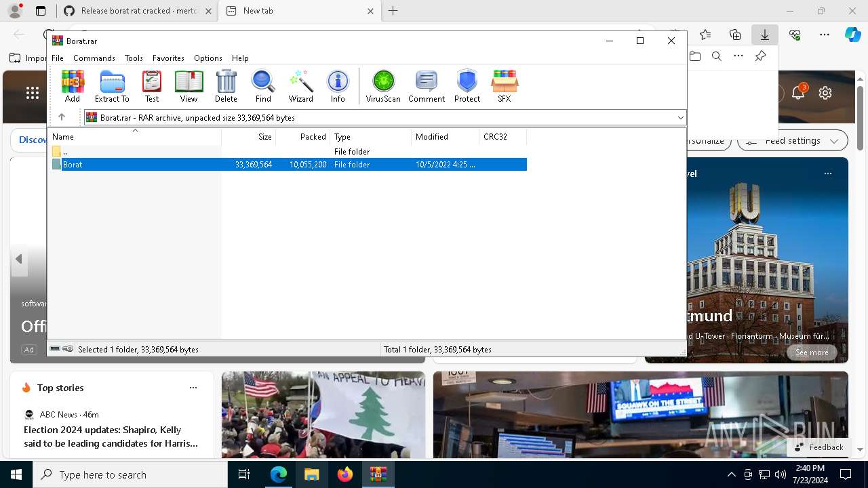Open a new browser tab plus button
The width and height of the screenshot is (868, 488).
coord(393,11)
